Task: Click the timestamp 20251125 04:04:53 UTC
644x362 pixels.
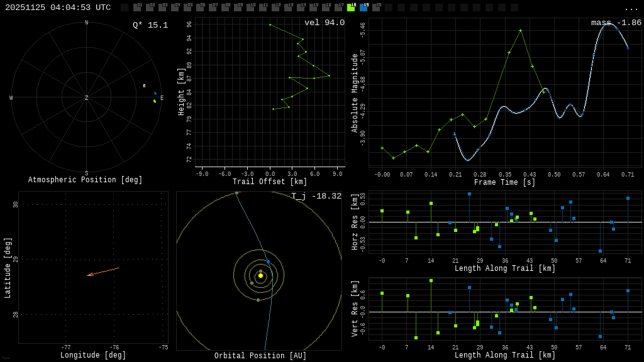Action: pyautogui.click(x=58, y=8)
